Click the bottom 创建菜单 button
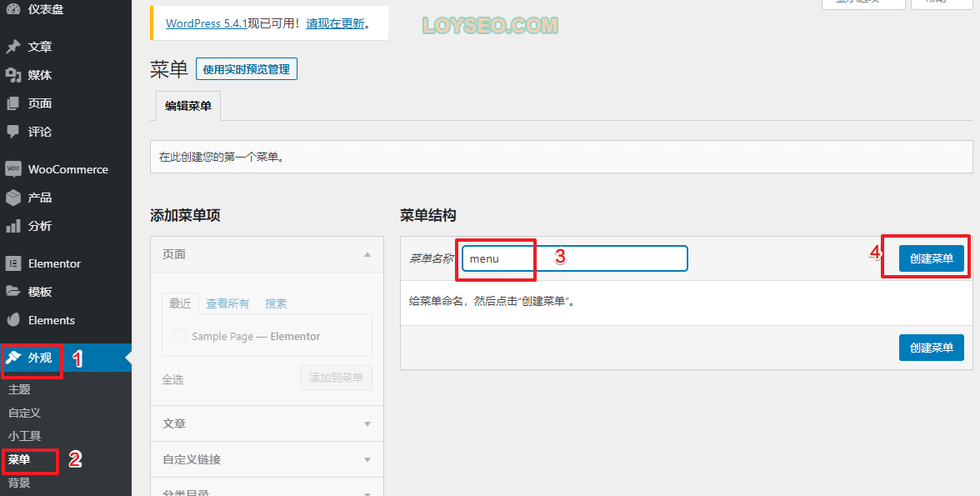This screenshot has height=496, width=980. [x=932, y=348]
